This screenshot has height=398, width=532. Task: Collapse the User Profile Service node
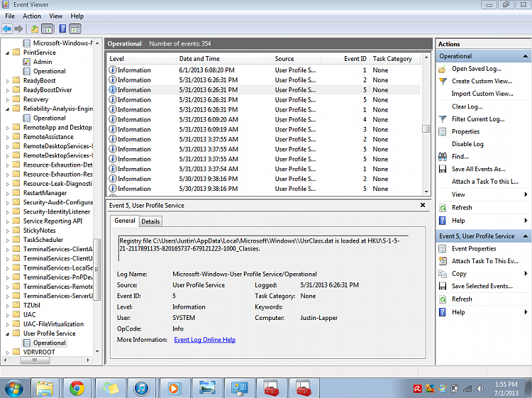coord(8,334)
